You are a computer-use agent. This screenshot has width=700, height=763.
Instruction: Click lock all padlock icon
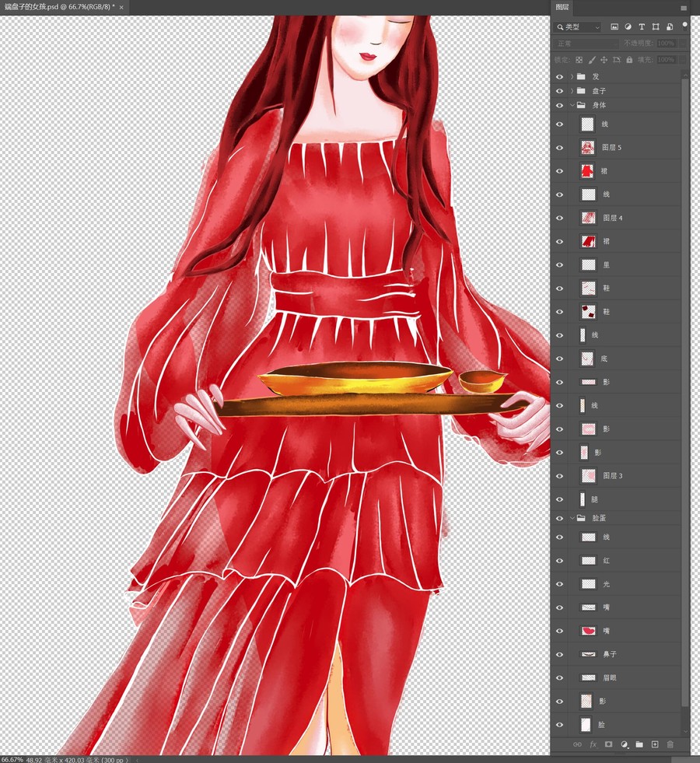click(629, 60)
